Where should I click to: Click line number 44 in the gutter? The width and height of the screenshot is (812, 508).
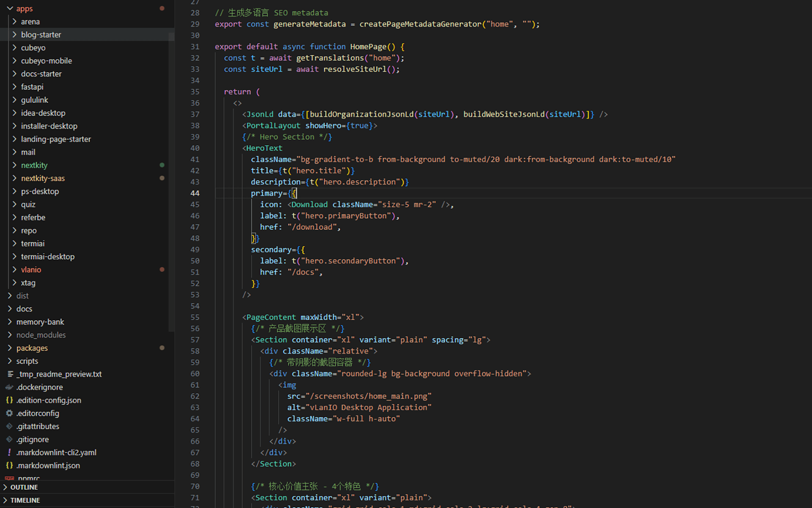195,193
